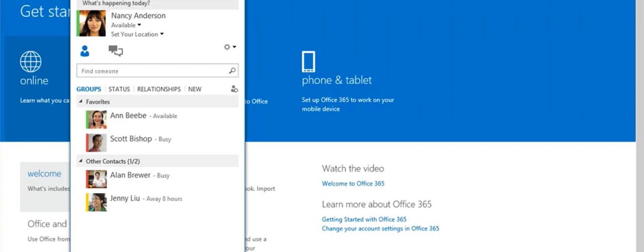Click Jenny Liu's contact photo
Viewport: 644px width, 252px height.
coord(96,202)
